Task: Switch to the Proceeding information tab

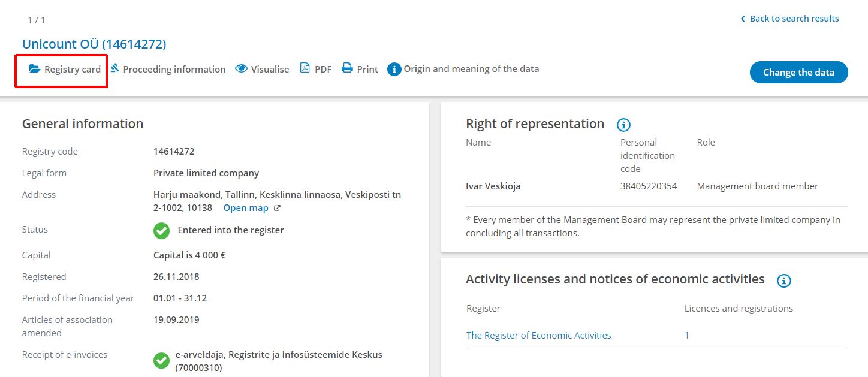Action: [173, 68]
